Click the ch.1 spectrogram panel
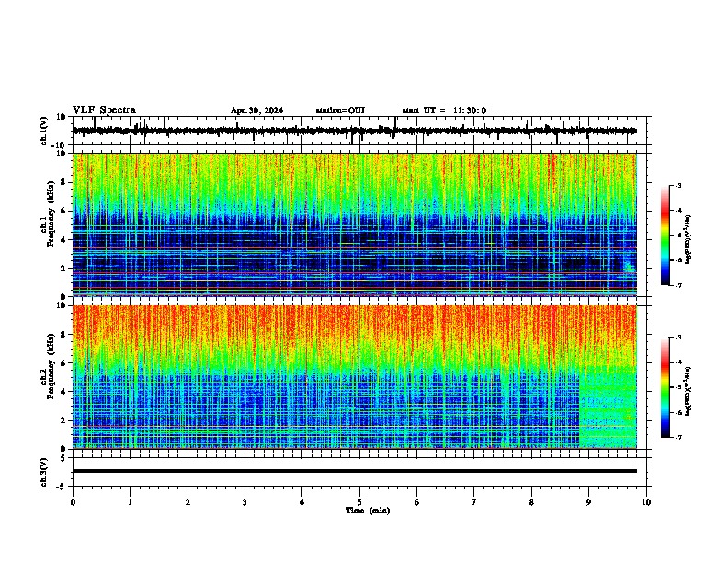This screenshot has width=728, height=563. click(x=354, y=224)
